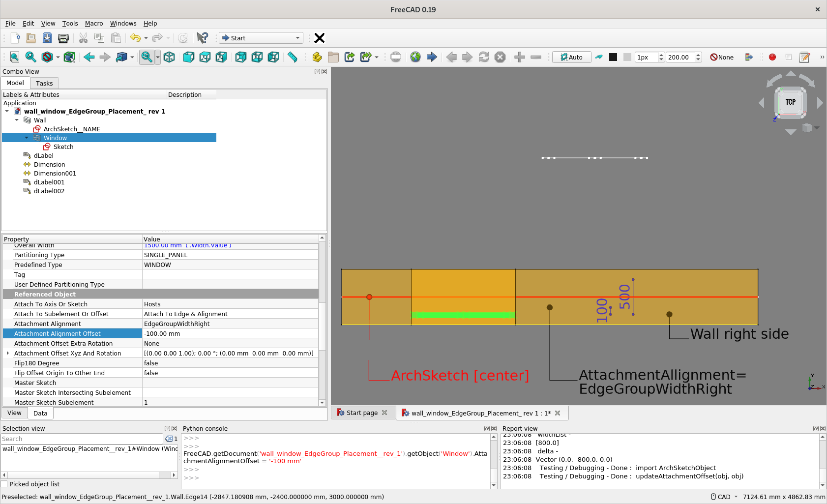The width and height of the screenshot is (827, 504).
Task: Click the Create Group folder icon
Action: pos(333,57)
